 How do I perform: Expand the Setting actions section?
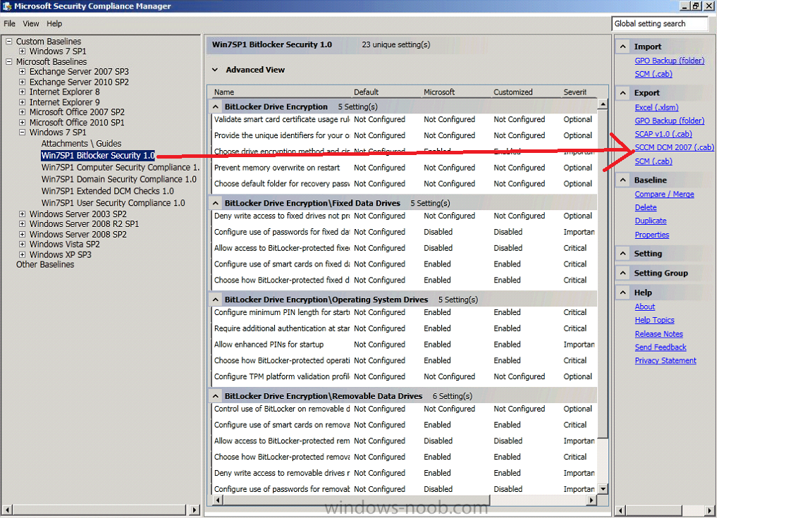tap(623, 254)
